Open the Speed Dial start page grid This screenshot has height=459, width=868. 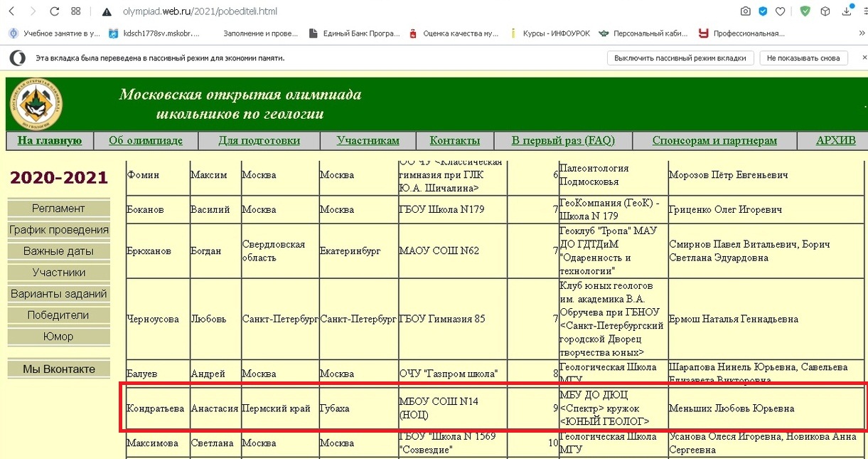point(76,11)
